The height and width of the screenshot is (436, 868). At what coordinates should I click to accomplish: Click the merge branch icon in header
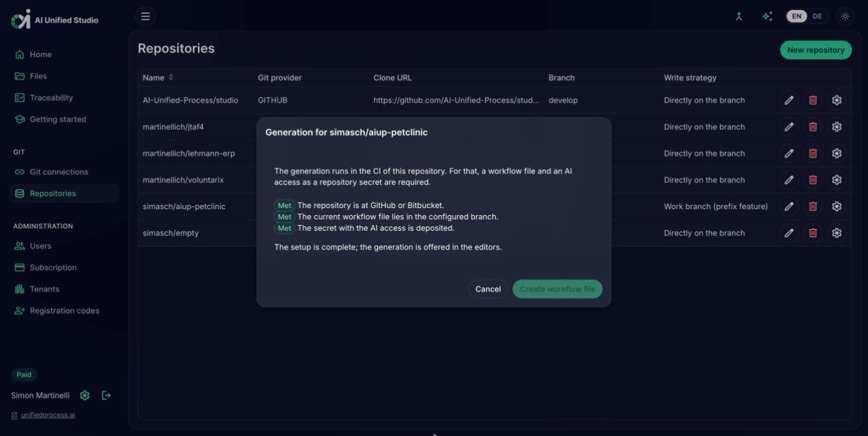point(739,17)
